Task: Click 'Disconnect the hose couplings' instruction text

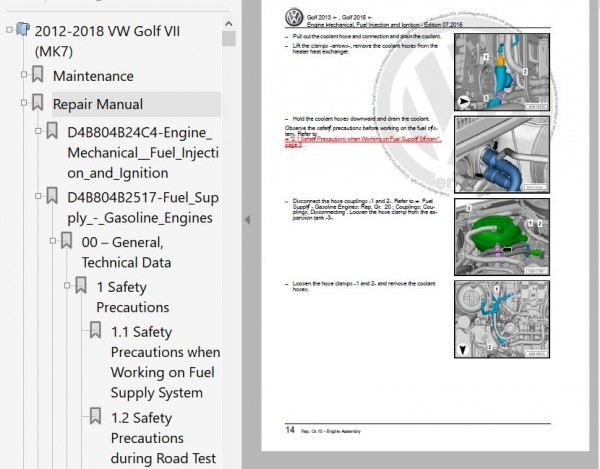Action: [365, 209]
